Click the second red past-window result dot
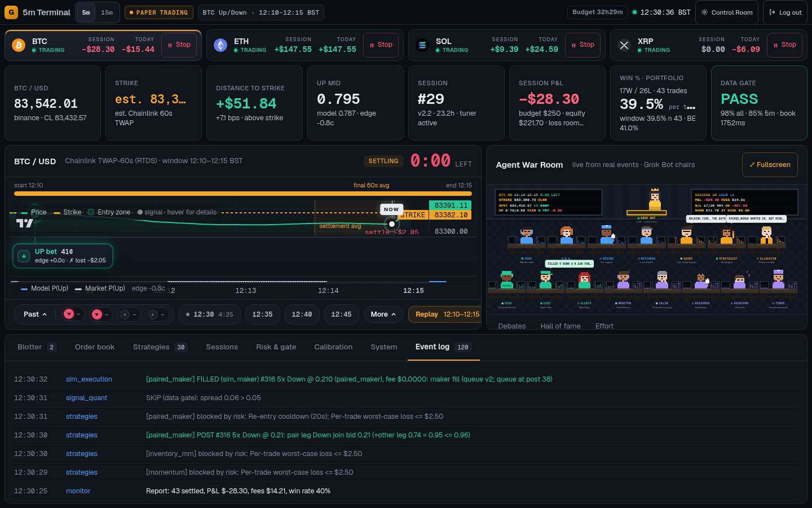The height and width of the screenshot is (508, 812). [97, 314]
